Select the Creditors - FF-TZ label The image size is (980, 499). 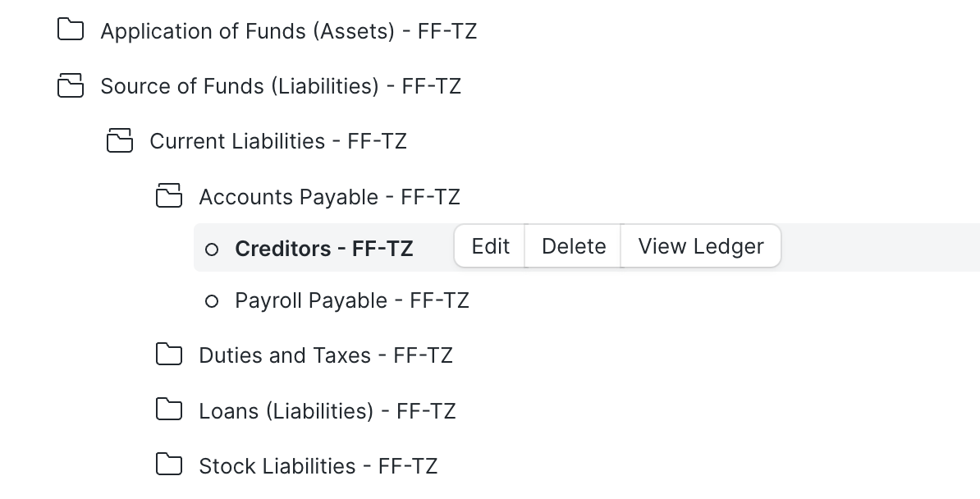pyautogui.click(x=323, y=249)
